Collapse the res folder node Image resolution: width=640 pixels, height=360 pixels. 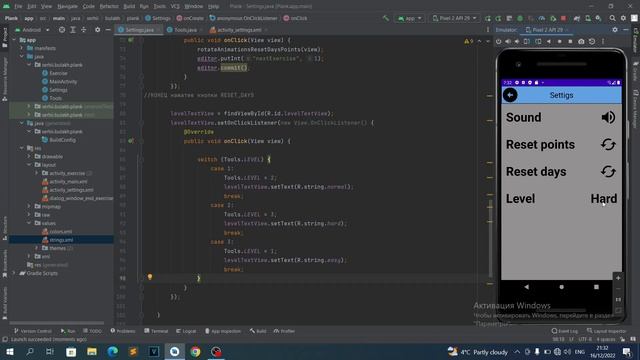[22, 148]
